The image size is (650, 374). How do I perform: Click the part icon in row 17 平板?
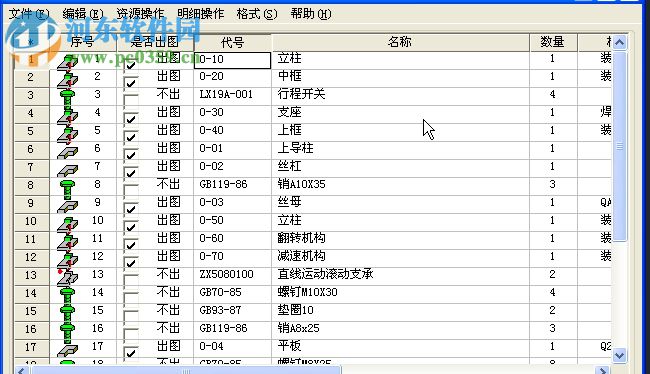pos(67,349)
